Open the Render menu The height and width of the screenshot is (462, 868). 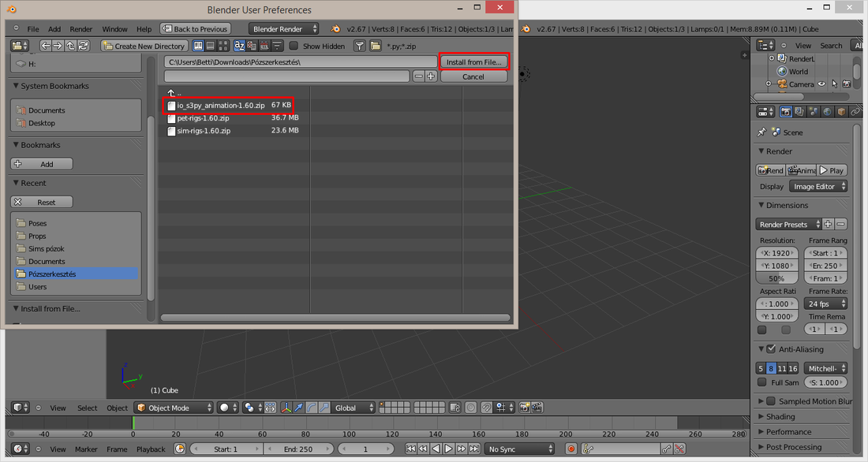coord(80,28)
